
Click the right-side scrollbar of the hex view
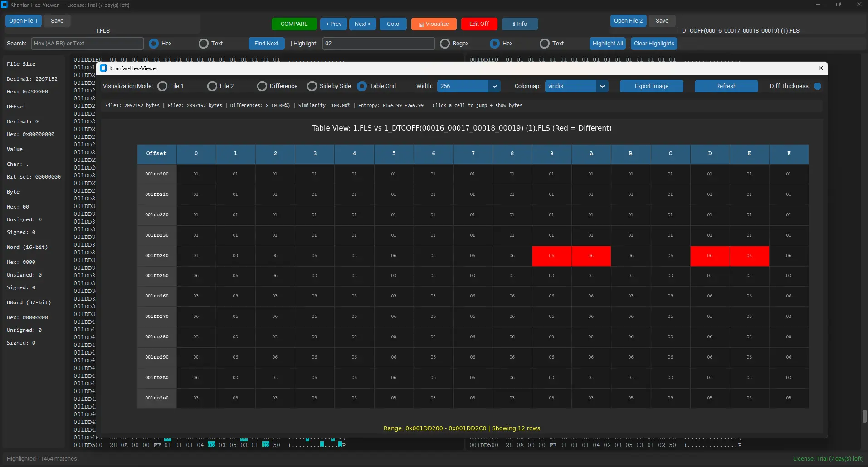coord(863,416)
